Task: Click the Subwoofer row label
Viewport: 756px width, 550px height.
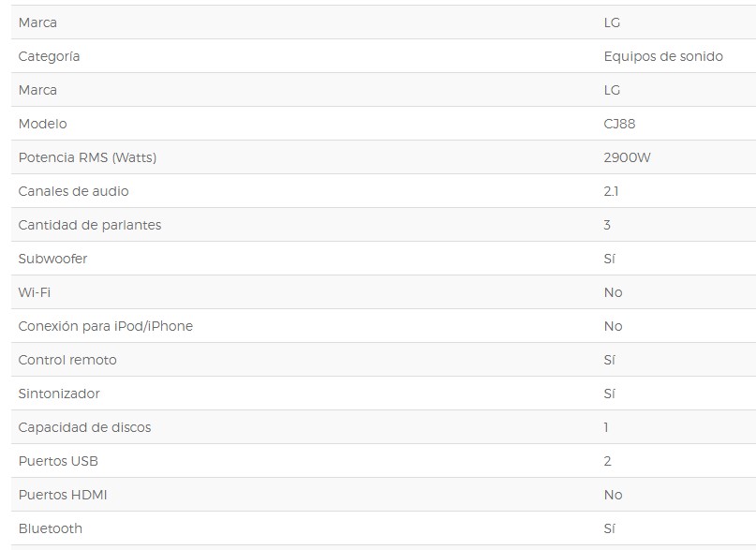Action: tap(52, 259)
